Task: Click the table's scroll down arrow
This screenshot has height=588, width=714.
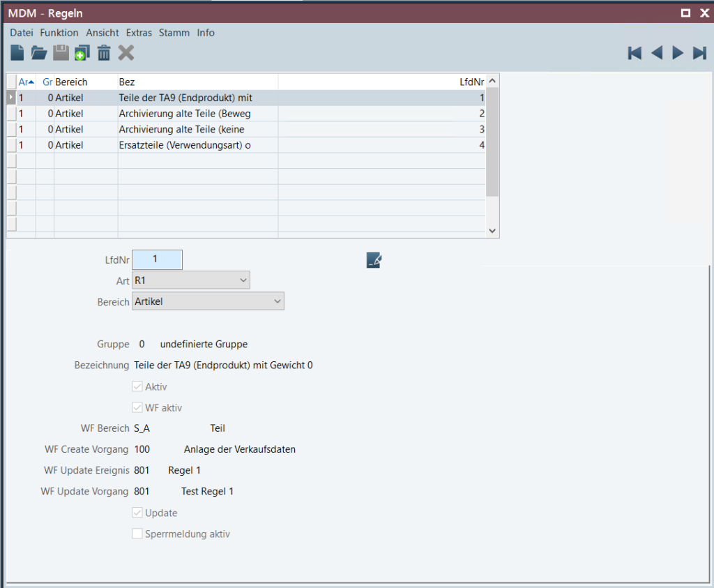Action: (492, 231)
